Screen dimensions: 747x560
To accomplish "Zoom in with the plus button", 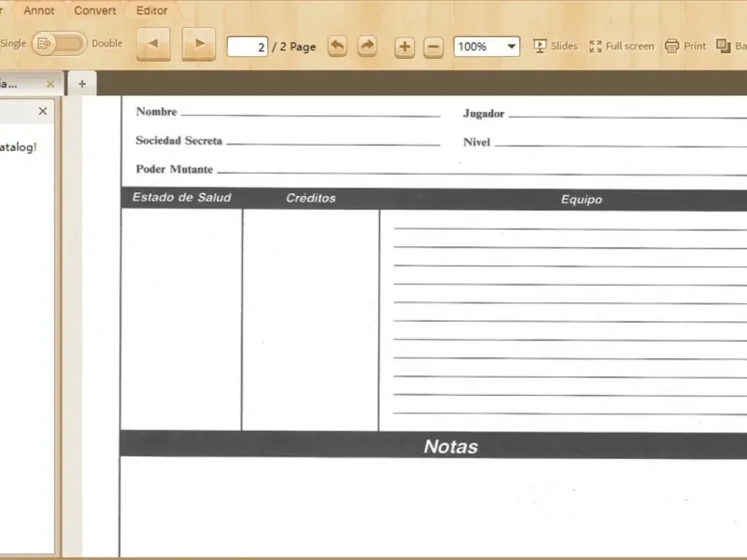I will tap(404, 47).
